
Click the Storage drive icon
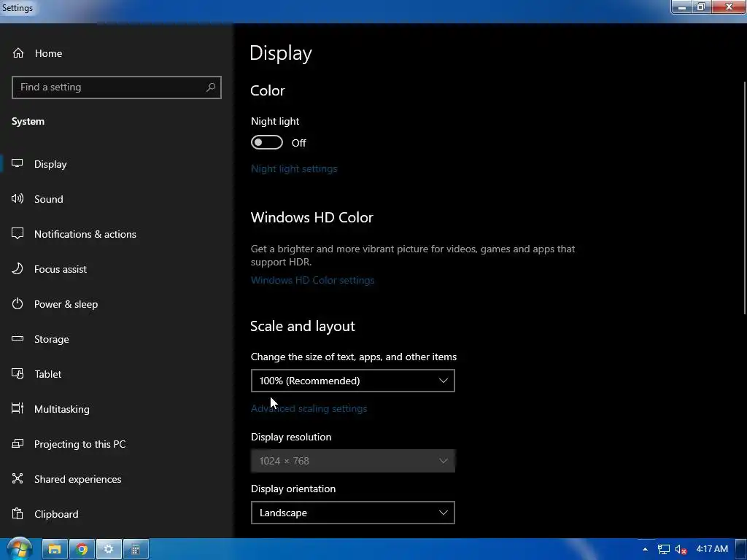point(18,338)
